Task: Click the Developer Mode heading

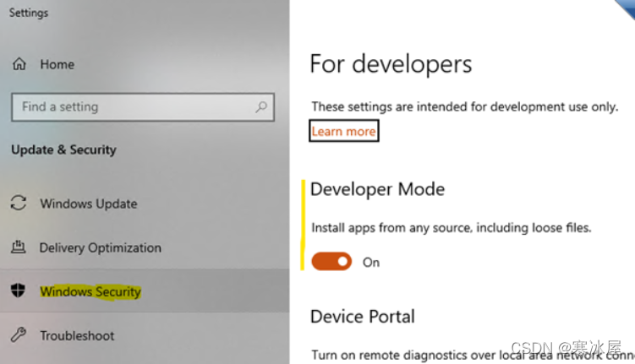Action: [x=377, y=189]
